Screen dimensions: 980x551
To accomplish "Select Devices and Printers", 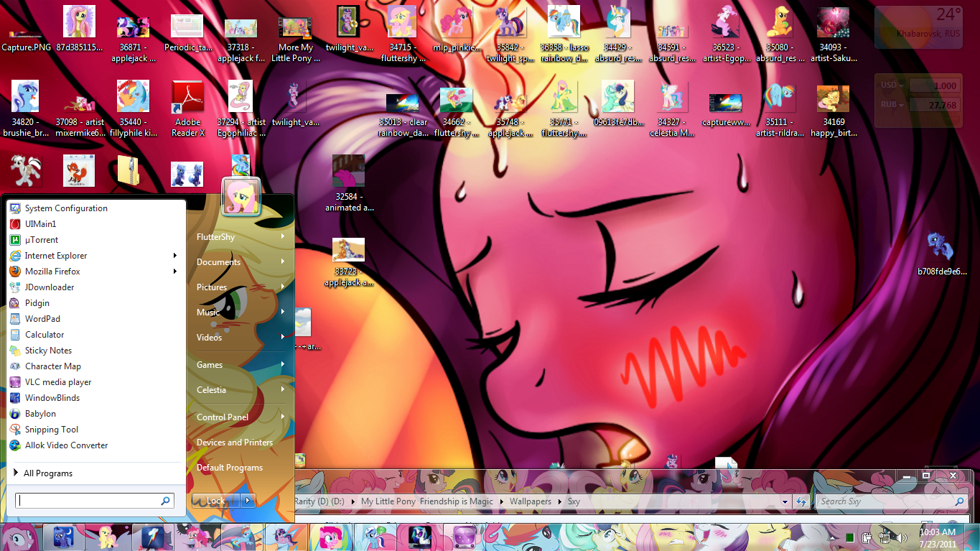I will (235, 443).
